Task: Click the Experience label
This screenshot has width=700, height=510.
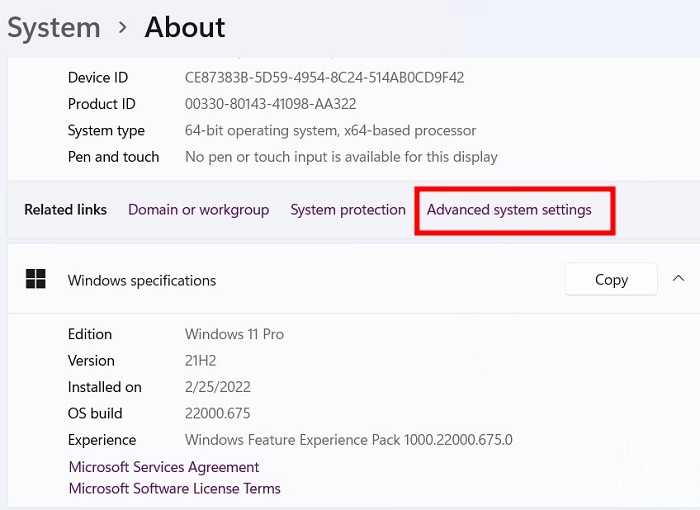Action: click(102, 440)
